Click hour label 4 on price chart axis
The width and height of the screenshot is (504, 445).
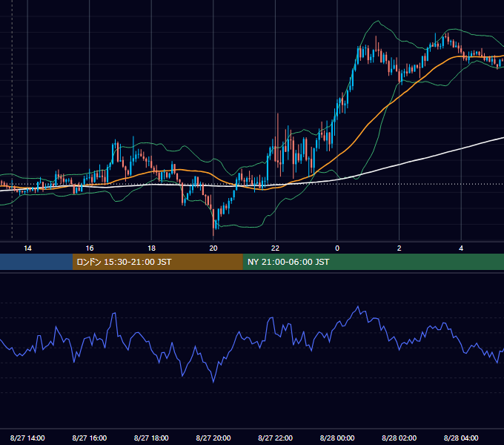point(461,248)
